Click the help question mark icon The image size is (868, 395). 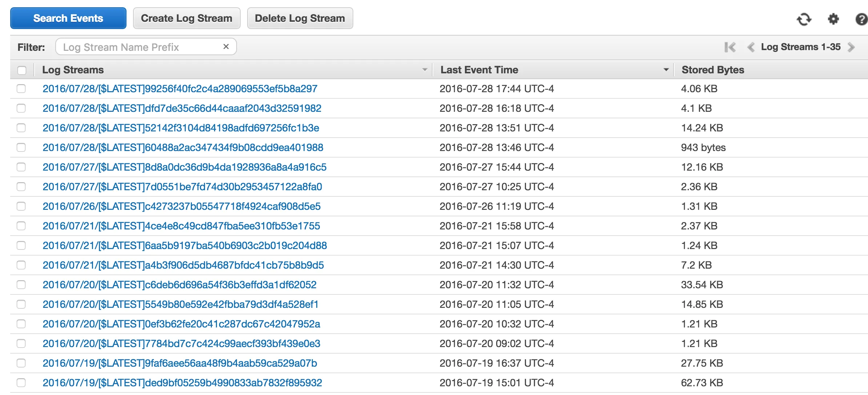[x=861, y=19]
